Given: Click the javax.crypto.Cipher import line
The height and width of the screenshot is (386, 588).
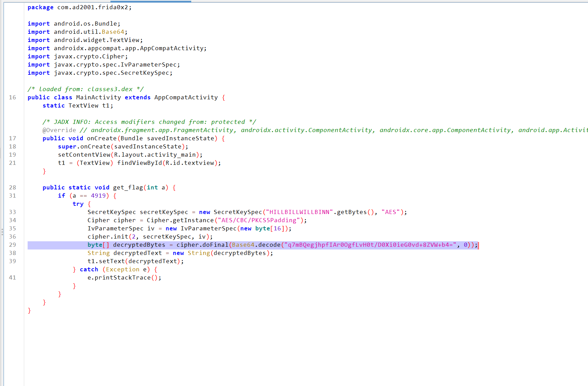Looking at the screenshot, I should (78, 56).
